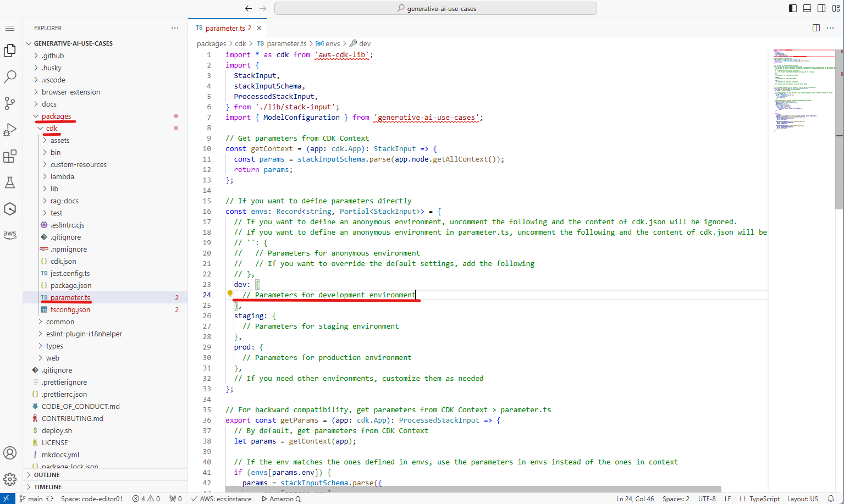
Task: Toggle the primary side bar layout icon
Action: (793, 8)
